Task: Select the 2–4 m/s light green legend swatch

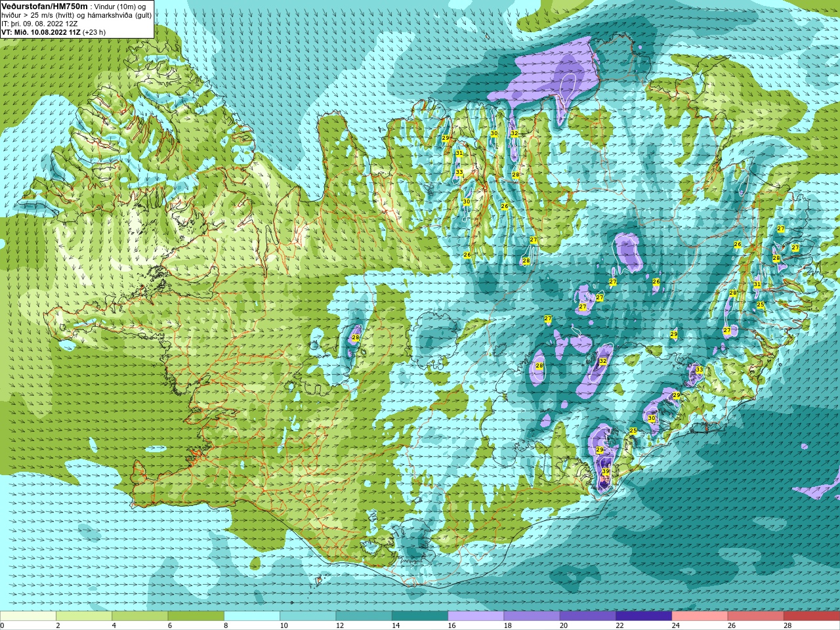Action: [x=84, y=616]
